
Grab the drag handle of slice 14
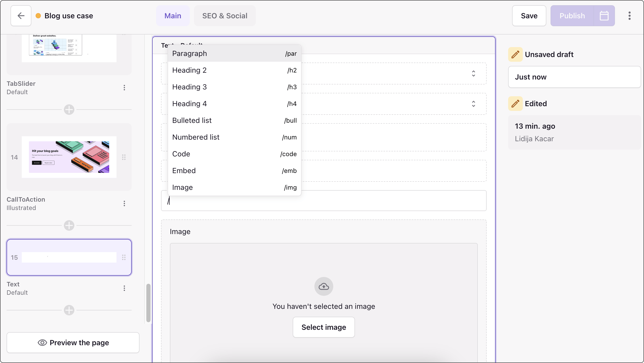tap(124, 157)
